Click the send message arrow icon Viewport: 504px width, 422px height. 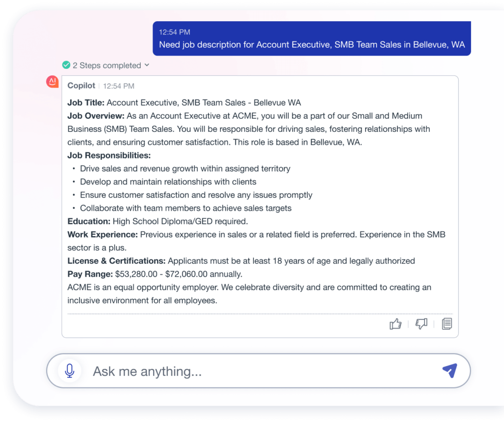pos(449,371)
